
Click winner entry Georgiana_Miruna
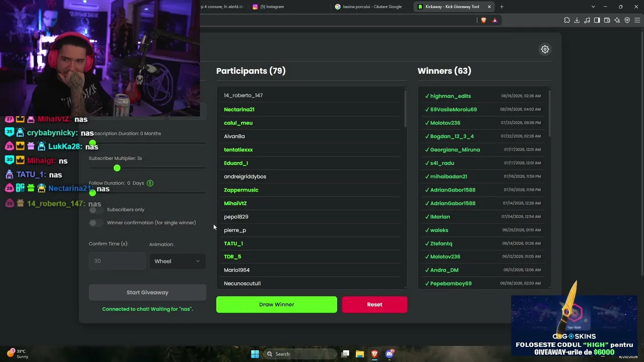click(455, 149)
